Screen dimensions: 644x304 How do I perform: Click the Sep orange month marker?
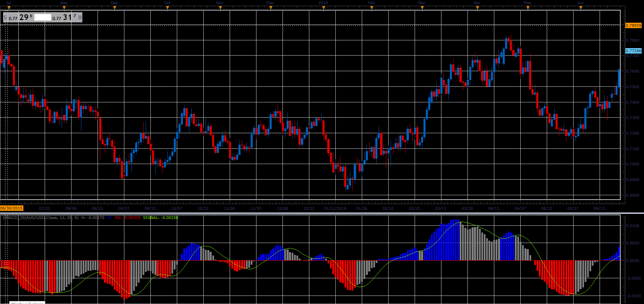[115, 7]
